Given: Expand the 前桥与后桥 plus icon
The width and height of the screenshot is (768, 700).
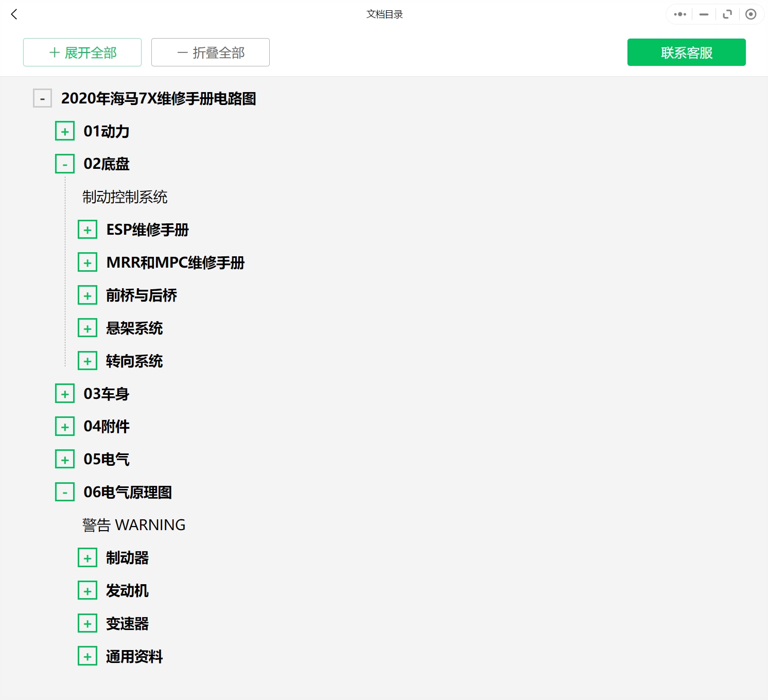Looking at the screenshot, I should coord(88,295).
